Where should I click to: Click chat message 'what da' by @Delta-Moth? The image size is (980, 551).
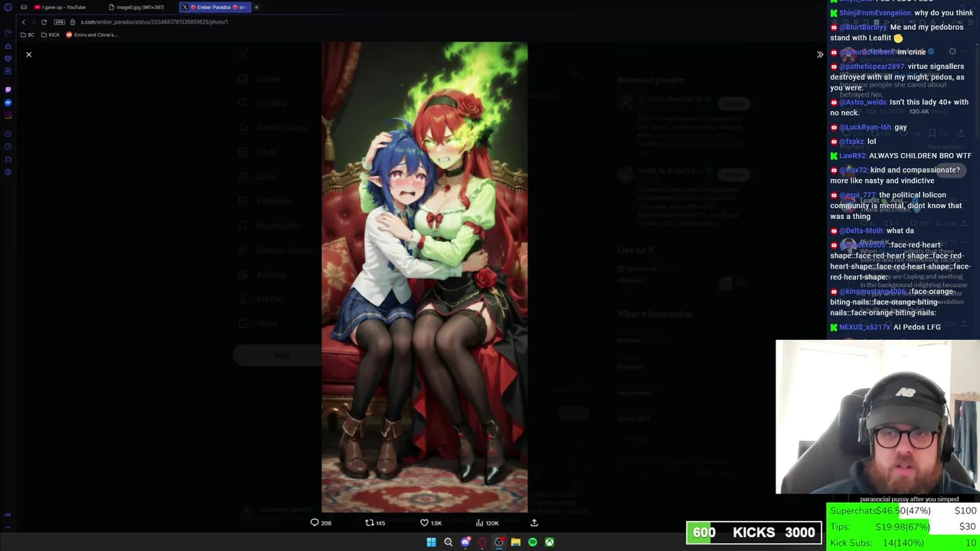(x=900, y=230)
